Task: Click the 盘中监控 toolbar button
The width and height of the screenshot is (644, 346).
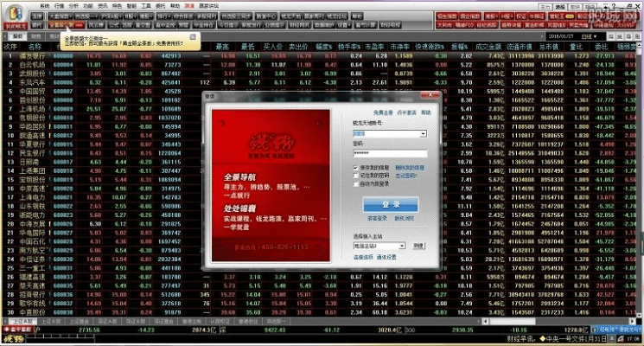Action: [x=165, y=25]
